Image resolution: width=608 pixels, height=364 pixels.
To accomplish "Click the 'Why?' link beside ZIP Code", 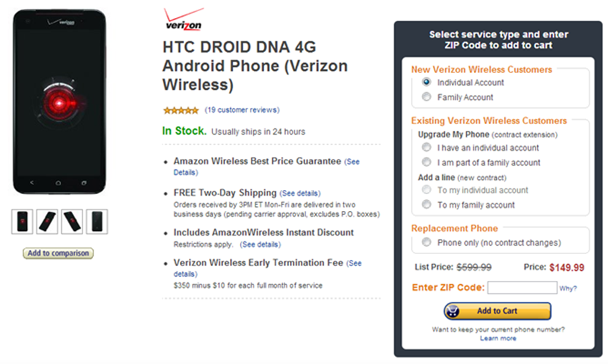I will (568, 289).
